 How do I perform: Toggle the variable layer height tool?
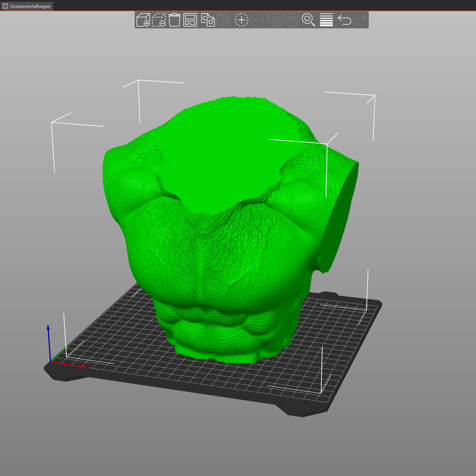pyautogui.click(x=326, y=20)
